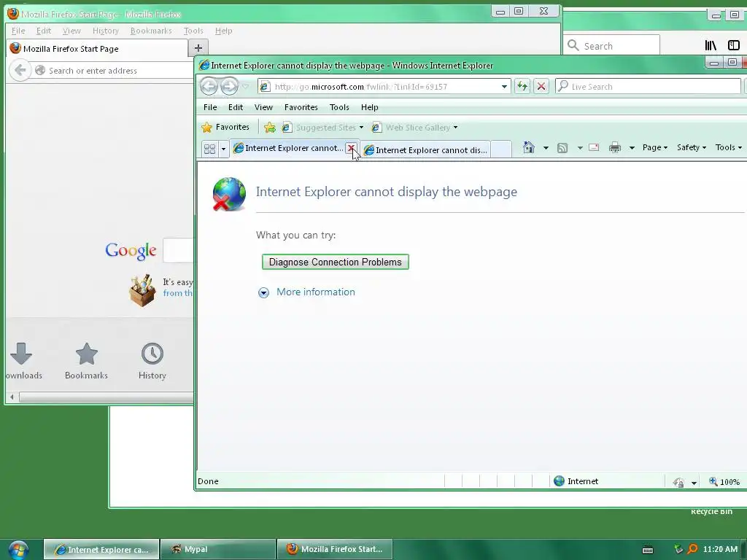Open IE Tools menu in menu bar
The image size is (747, 560).
click(x=339, y=107)
